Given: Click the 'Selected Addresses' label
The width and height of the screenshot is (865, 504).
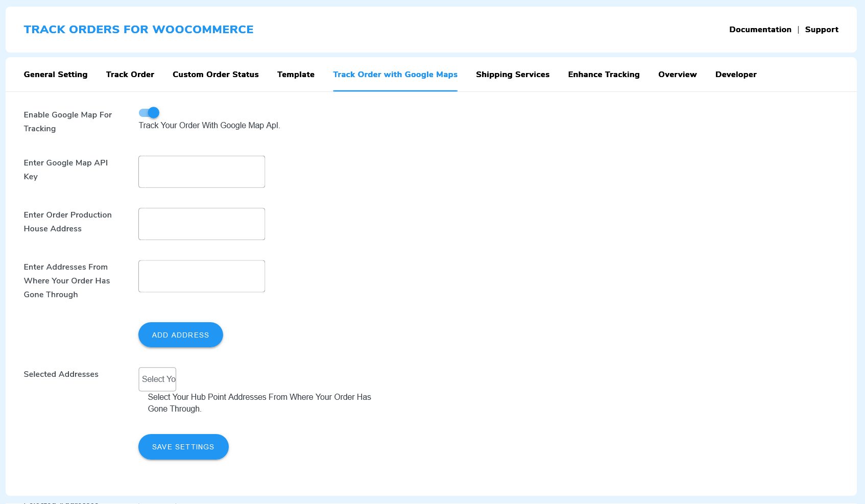Looking at the screenshot, I should click(x=61, y=374).
